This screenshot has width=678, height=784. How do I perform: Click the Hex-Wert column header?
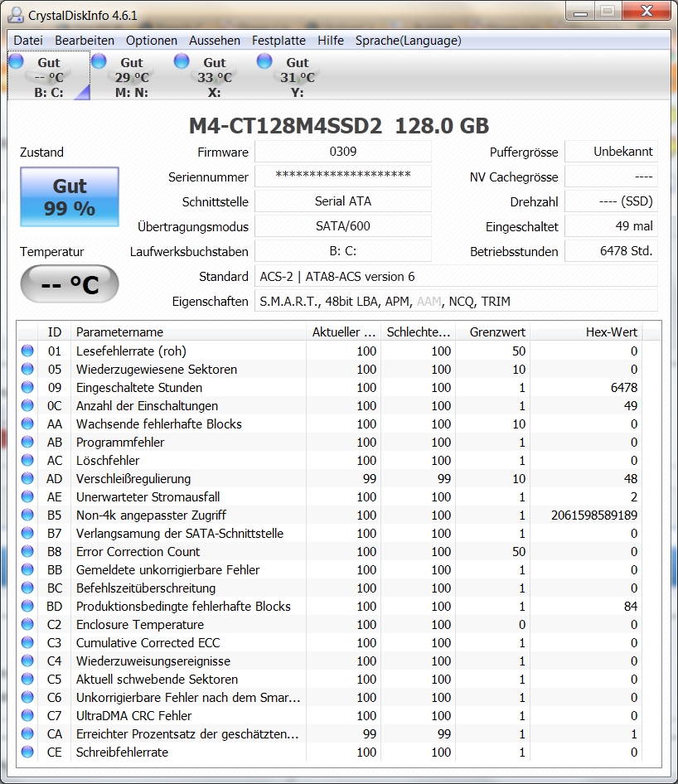pos(586,332)
